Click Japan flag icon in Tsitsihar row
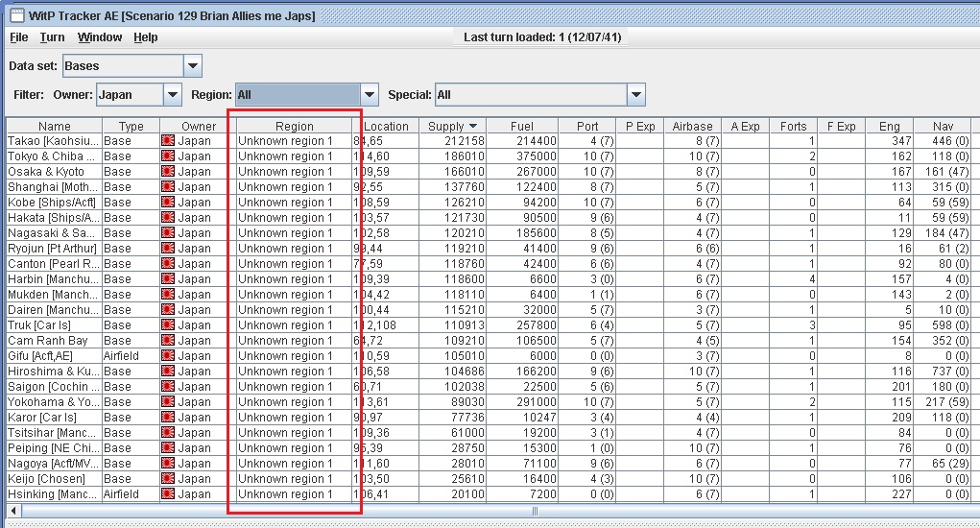Image resolution: width=980 pixels, height=528 pixels. click(168, 432)
